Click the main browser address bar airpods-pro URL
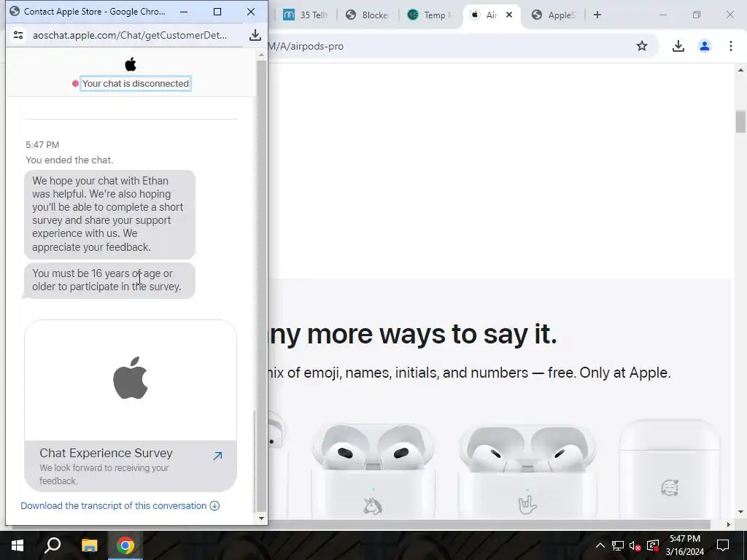747x560 pixels. click(x=306, y=46)
